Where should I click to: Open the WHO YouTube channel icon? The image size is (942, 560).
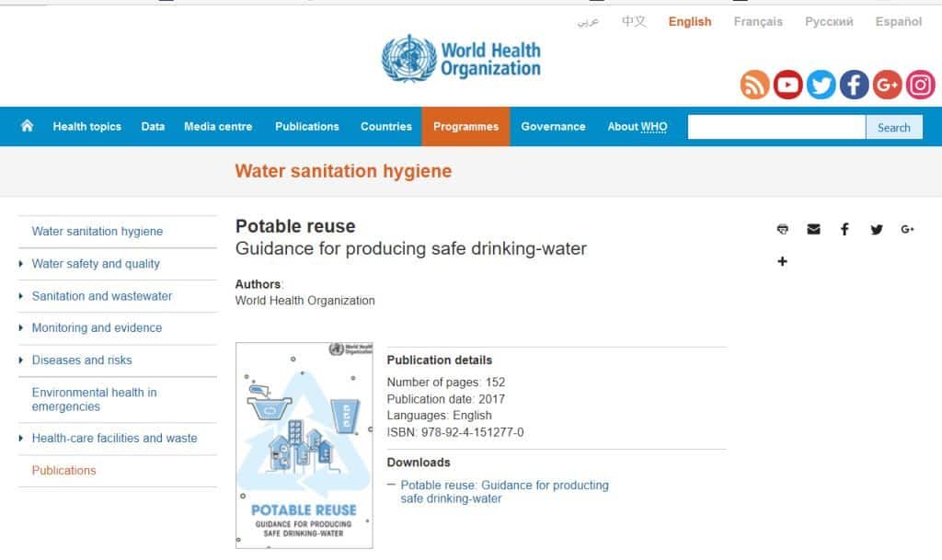[787, 86]
